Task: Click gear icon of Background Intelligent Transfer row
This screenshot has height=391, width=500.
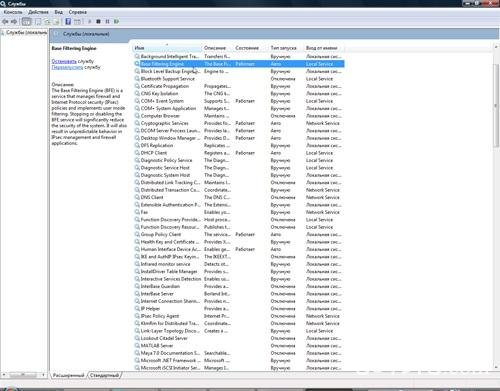Action: point(137,56)
